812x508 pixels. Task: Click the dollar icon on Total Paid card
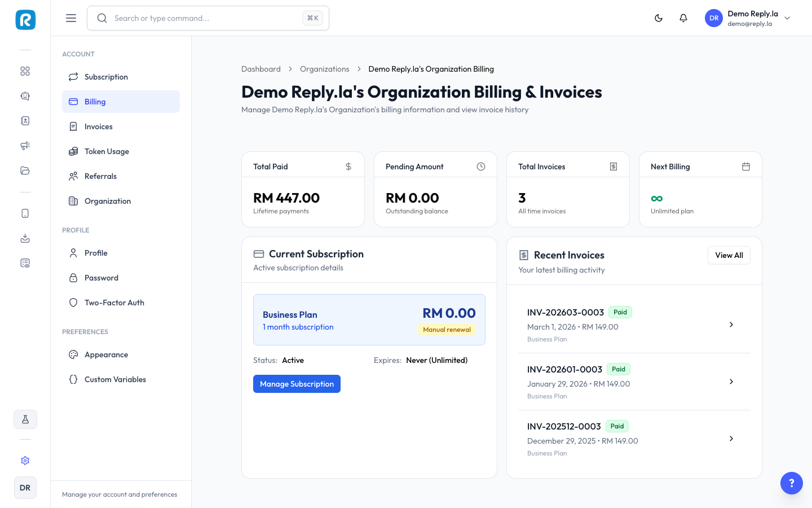click(348, 167)
